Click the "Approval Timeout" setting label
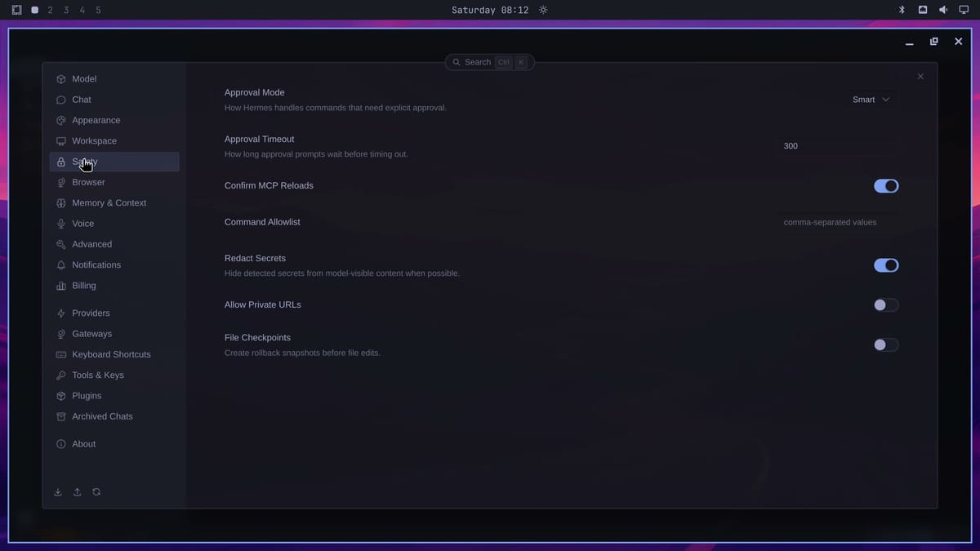Image resolution: width=980 pixels, height=551 pixels. (x=260, y=140)
